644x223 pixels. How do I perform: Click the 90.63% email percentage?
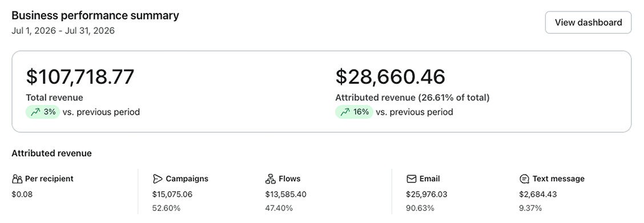pyautogui.click(x=420, y=208)
